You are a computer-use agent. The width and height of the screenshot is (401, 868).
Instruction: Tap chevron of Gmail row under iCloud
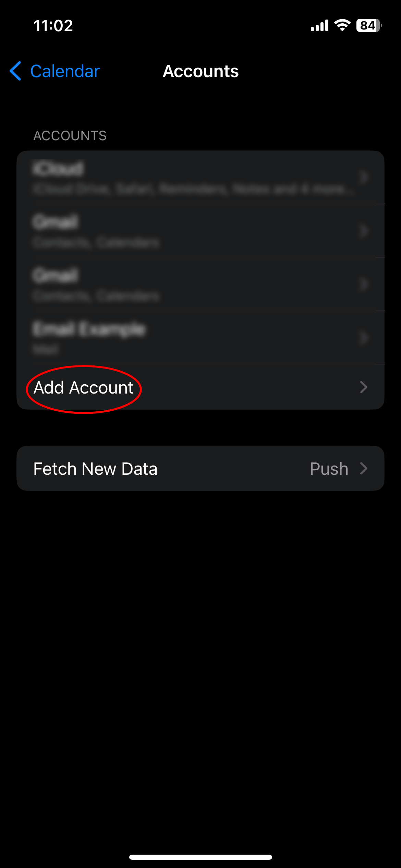(364, 231)
